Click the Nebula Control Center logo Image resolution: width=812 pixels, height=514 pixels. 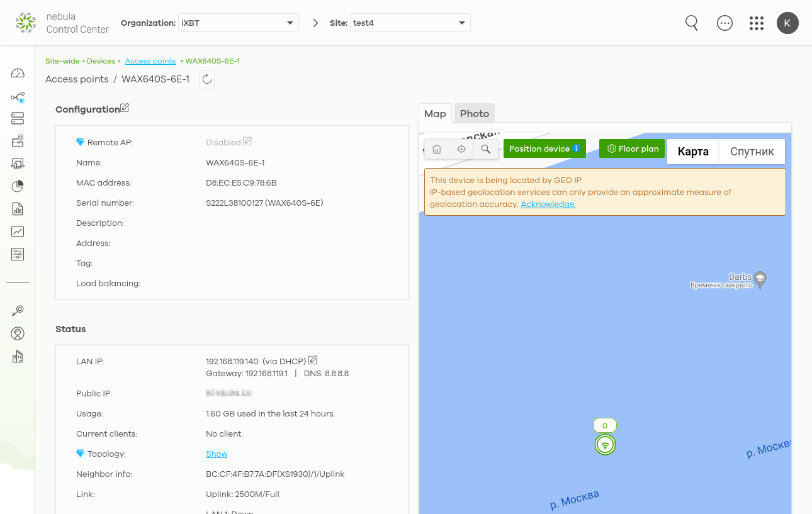tap(62, 23)
